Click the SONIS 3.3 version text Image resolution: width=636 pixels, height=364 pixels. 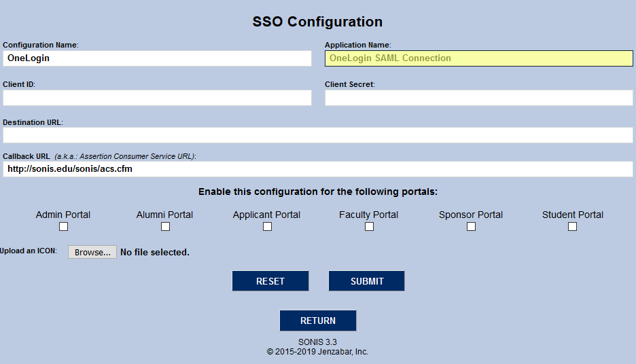click(317, 342)
